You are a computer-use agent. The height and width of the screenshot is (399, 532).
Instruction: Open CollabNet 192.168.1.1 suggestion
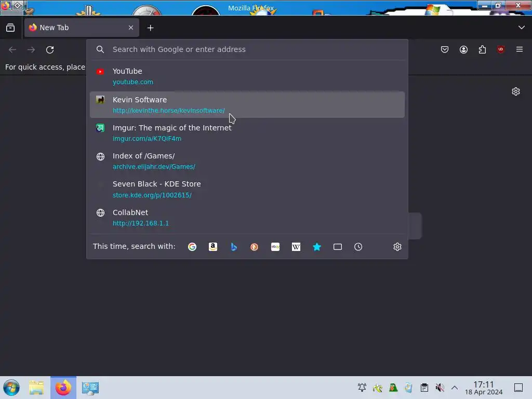[247, 218]
